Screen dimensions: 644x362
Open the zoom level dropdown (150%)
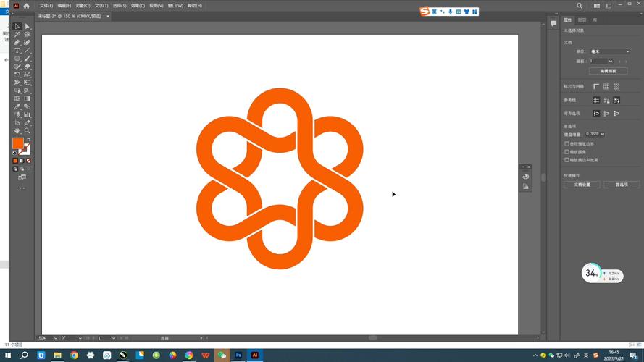point(55,338)
